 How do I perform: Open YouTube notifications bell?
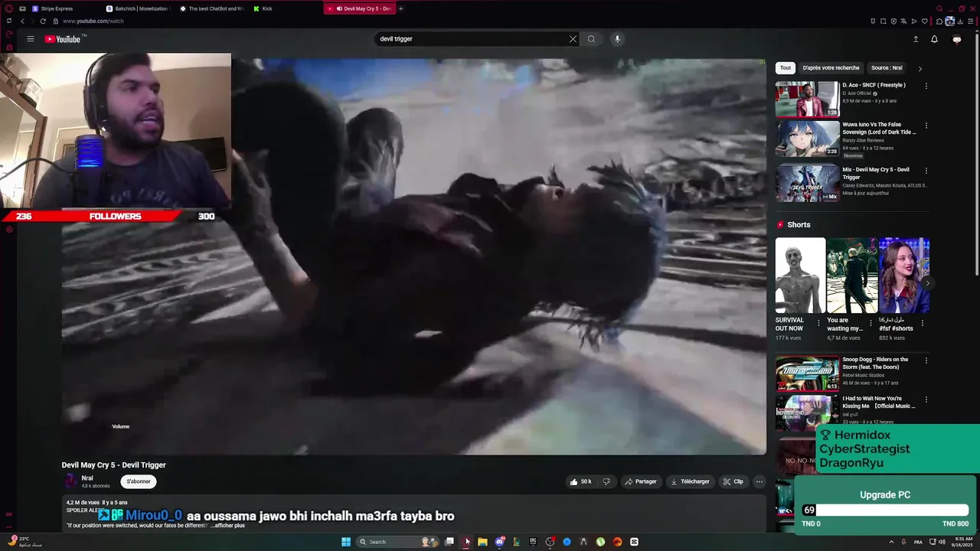(x=934, y=39)
